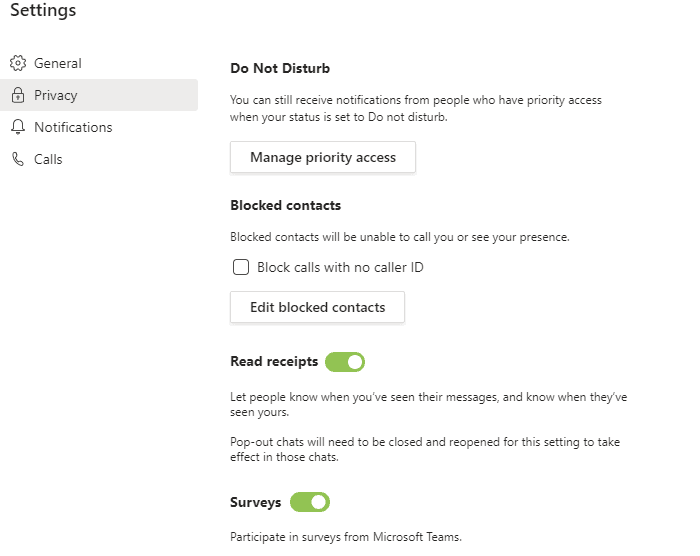700x556 pixels.
Task: Turn off the Read receipts toggle
Action: coord(345,362)
